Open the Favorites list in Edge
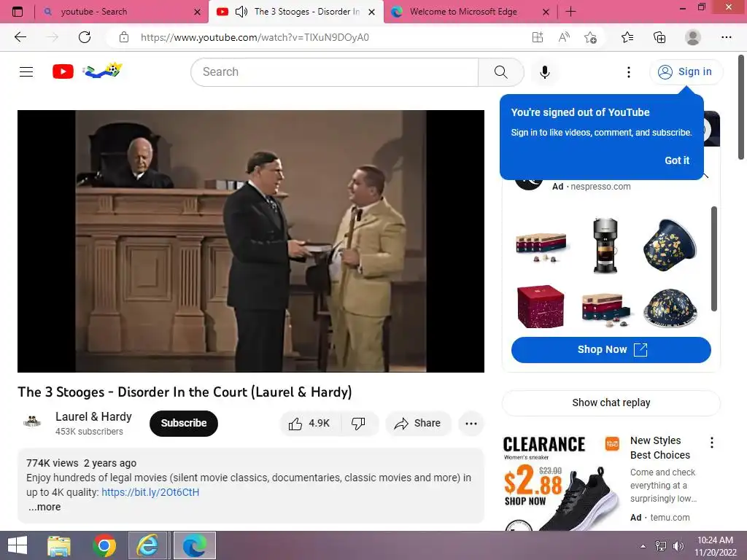The width and height of the screenshot is (747, 560). [x=627, y=37]
